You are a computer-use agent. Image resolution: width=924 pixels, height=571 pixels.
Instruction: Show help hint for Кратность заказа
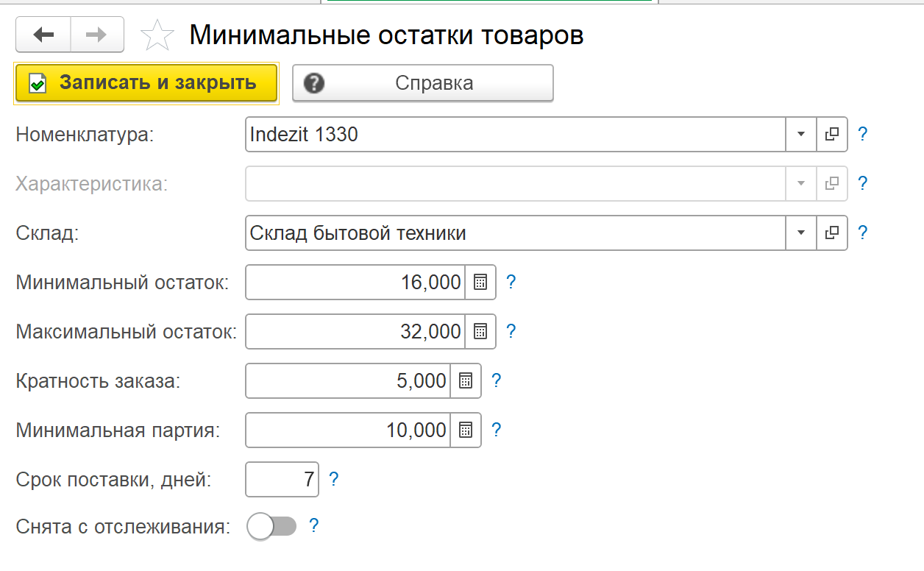(497, 380)
